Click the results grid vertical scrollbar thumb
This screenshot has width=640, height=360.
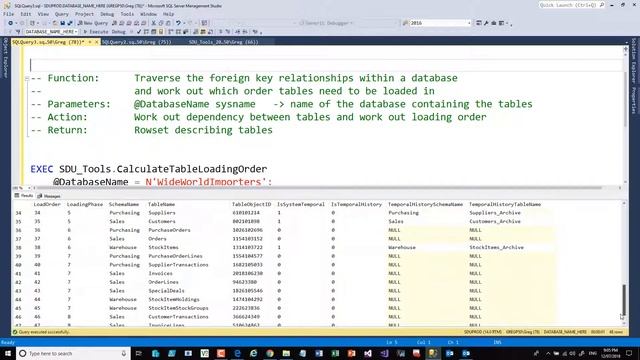click(x=624, y=300)
